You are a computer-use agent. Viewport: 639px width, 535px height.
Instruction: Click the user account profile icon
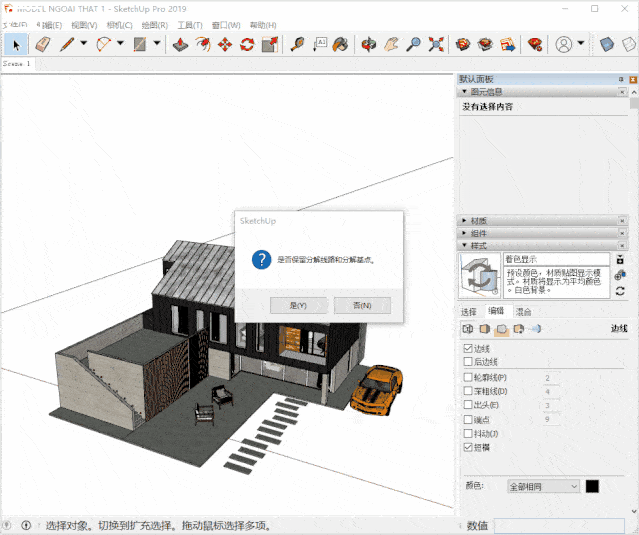tap(564, 44)
